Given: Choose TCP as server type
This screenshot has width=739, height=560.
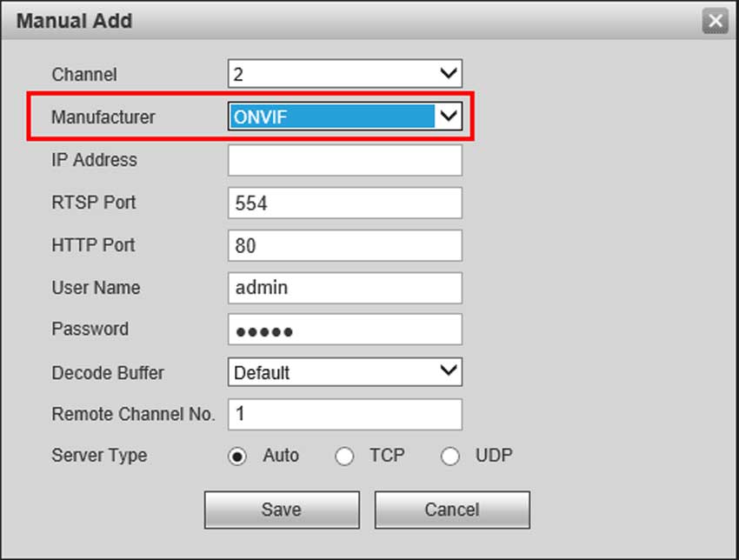Looking at the screenshot, I should 344,457.
